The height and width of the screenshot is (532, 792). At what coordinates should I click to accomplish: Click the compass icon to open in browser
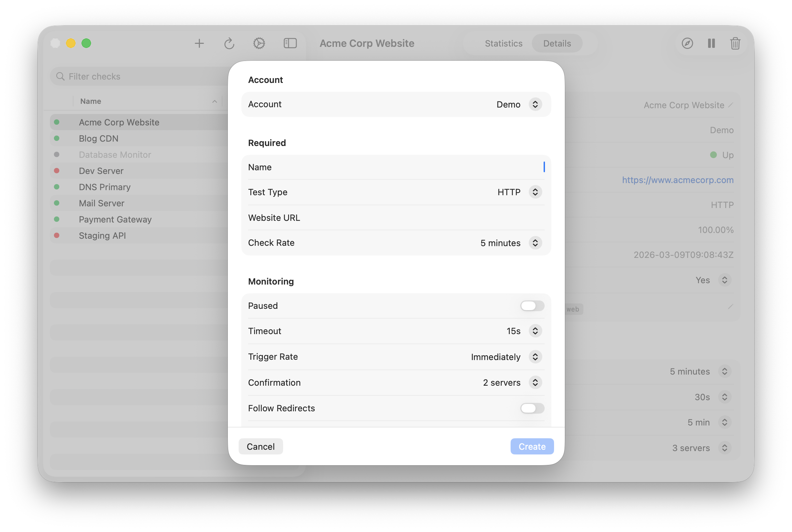(x=687, y=43)
